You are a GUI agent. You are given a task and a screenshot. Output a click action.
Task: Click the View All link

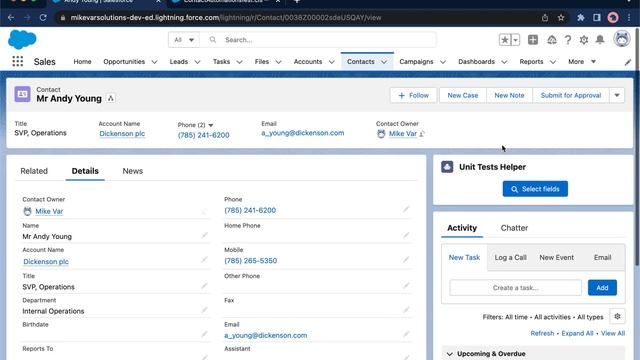point(613,333)
